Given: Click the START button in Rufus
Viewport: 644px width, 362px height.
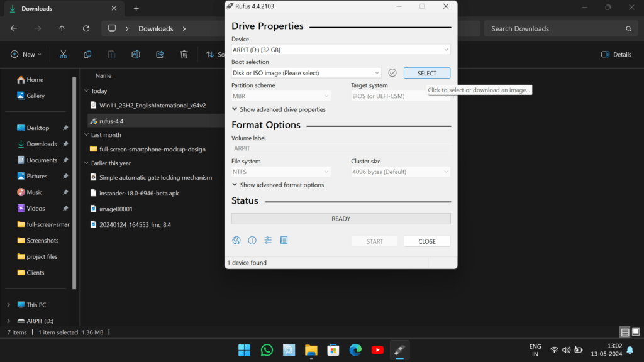Looking at the screenshot, I should 375,241.
